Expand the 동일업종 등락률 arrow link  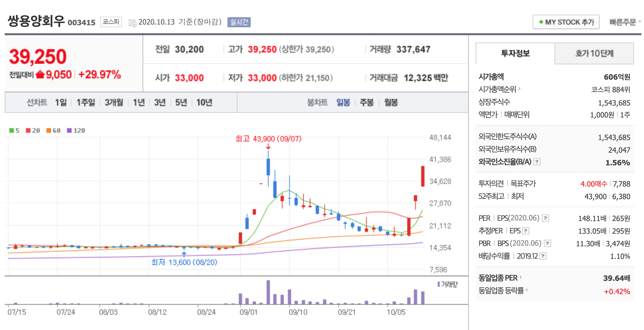click(527, 290)
